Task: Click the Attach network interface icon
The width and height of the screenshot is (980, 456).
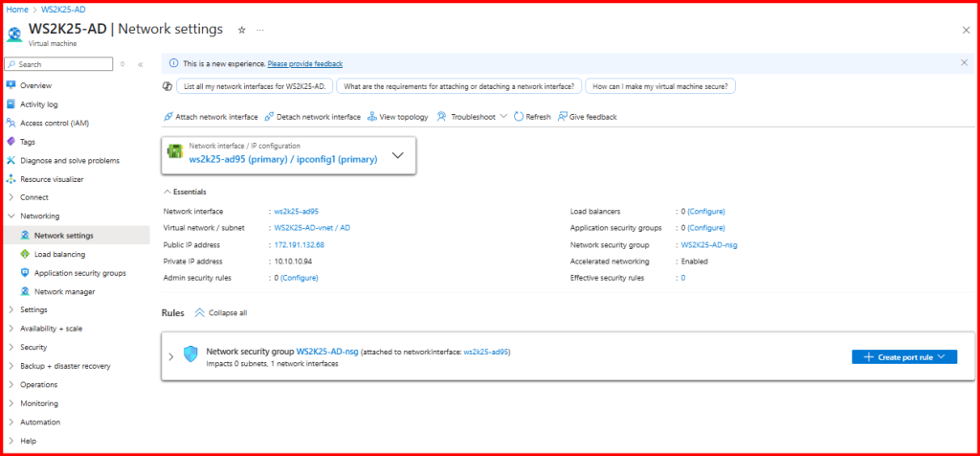Action: (x=168, y=117)
